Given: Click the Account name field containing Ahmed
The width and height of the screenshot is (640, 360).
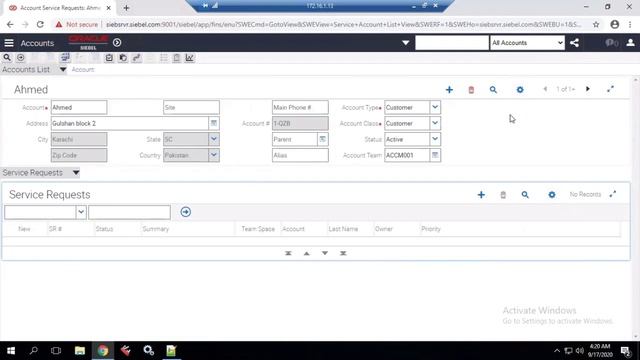Looking at the screenshot, I should (79, 107).
